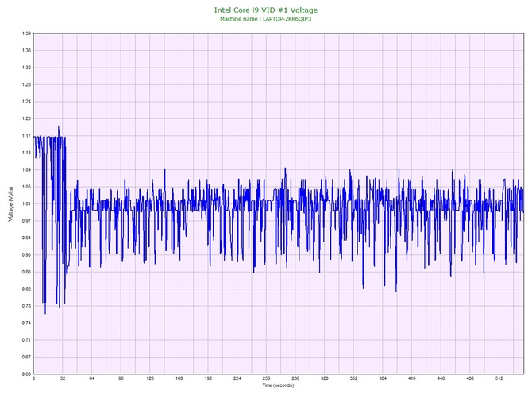
Task: Click the 1.20 y-axis value
Action: click(26, 119)
